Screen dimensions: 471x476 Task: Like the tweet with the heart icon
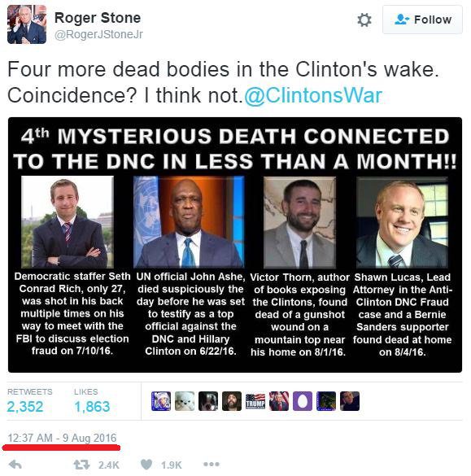pos(146,465)
